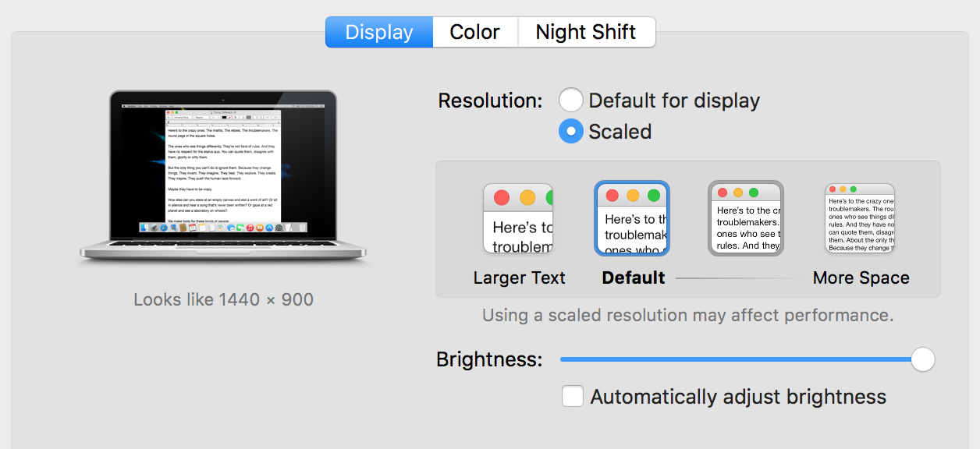Click the scaled resolution performance warning text
The height and width of the screenshot is (449, 980).
pos(688,316)
